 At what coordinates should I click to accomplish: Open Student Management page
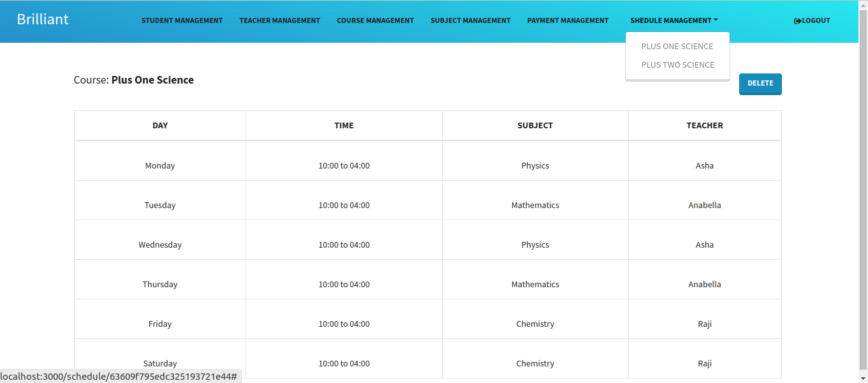[182, 20]
